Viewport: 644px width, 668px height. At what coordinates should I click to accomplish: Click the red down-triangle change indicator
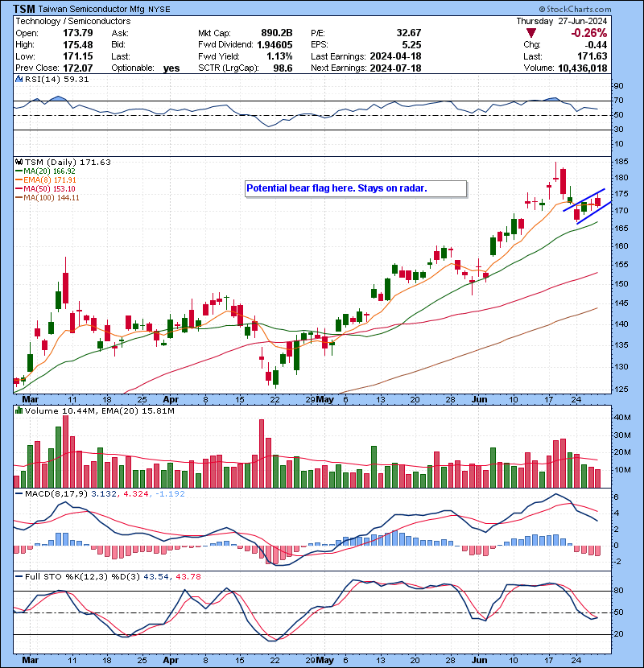pos(531,33)
